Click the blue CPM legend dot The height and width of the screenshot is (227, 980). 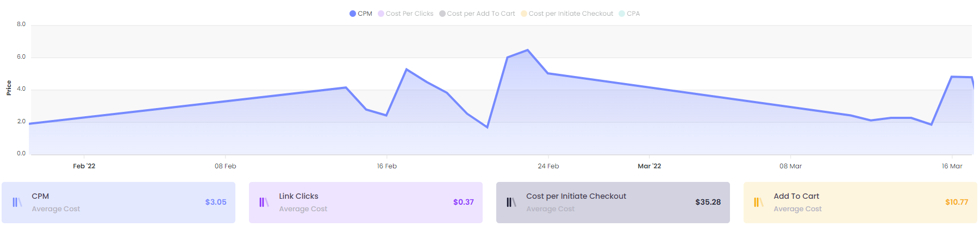353,14
